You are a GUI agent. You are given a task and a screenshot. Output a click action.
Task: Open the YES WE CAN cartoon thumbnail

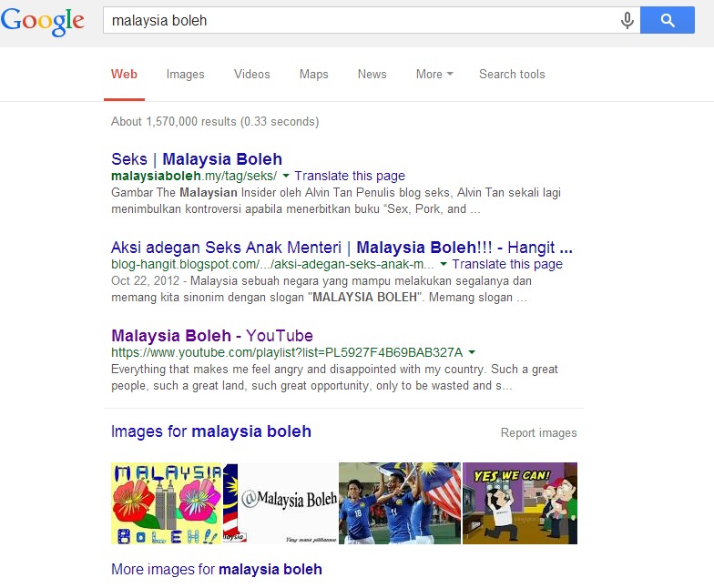[520, 503]
